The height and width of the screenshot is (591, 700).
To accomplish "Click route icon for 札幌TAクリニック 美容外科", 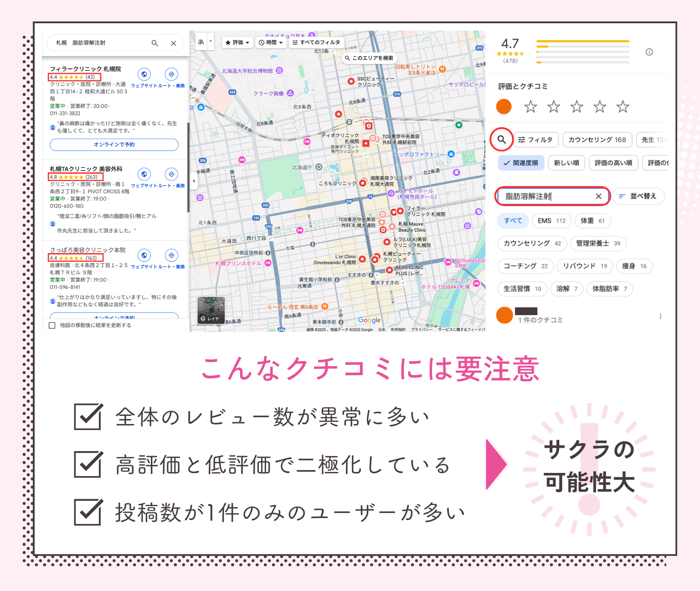I will (171, 174).
